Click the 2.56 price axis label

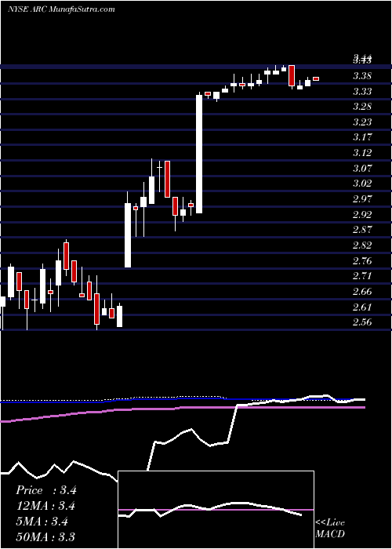point(362,322)
